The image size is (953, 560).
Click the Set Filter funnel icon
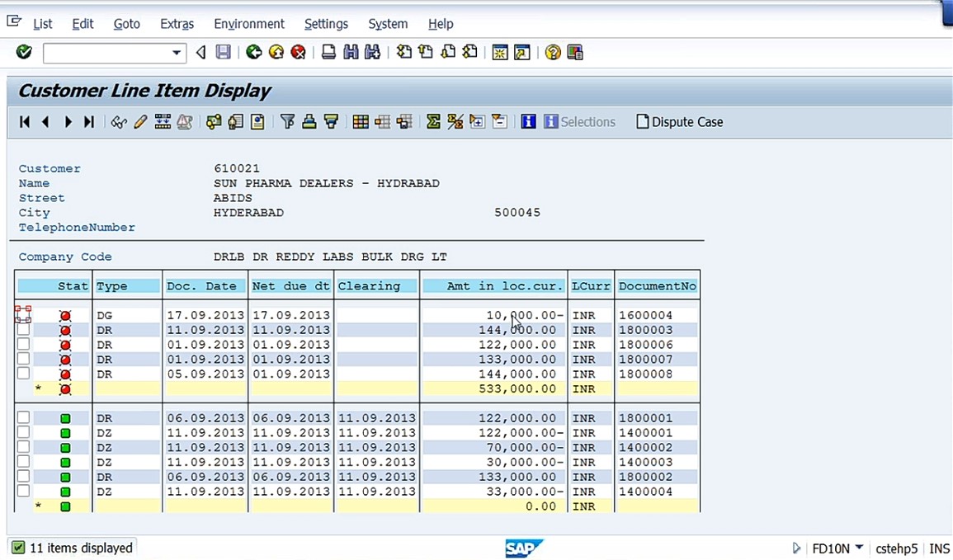tap(287, 122)
